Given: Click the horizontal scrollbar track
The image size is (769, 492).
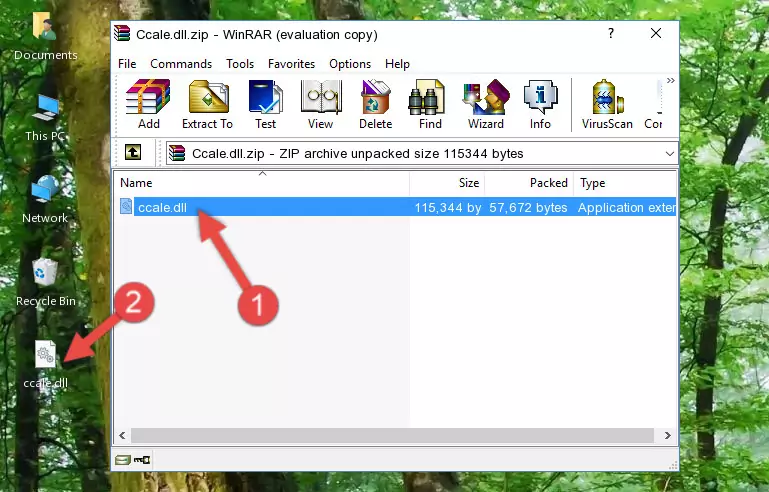Looking at the screenshot, I should [392, 435].
